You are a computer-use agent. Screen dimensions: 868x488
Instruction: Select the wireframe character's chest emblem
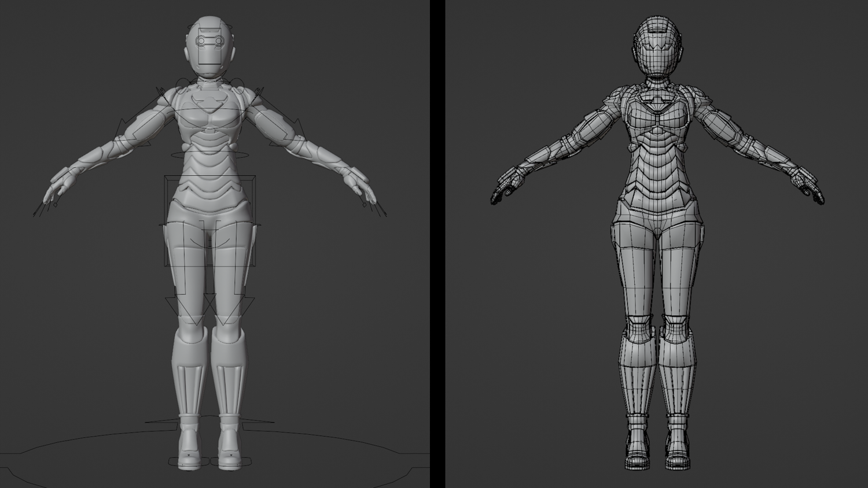click(657, 102)
